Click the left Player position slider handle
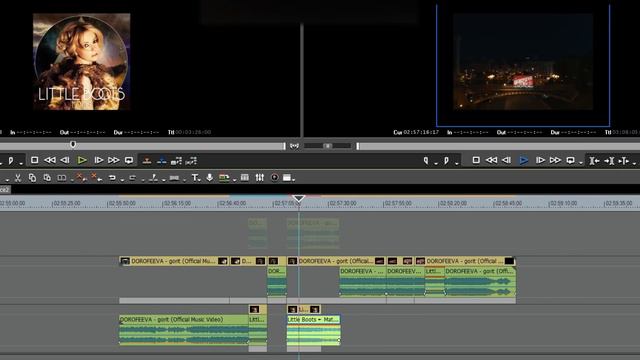Image resolution: width=640 pixels, height=360 pixels. click(x=73, y=144)
